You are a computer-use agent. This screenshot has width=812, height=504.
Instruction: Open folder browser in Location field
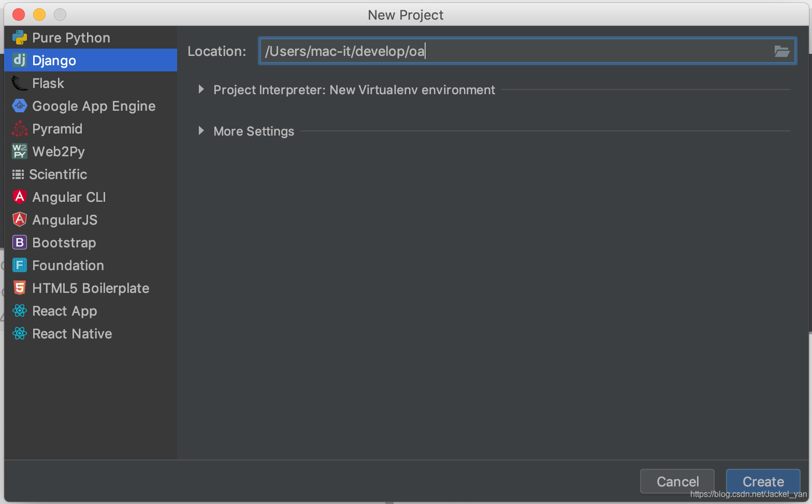(x=781, y=51)
